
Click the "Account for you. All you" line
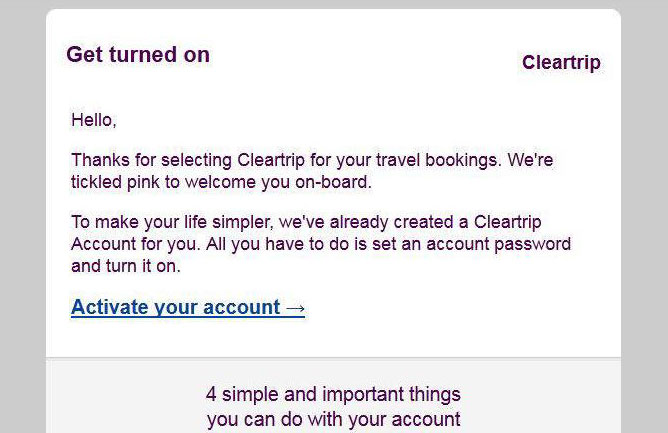tap(320, 244)
